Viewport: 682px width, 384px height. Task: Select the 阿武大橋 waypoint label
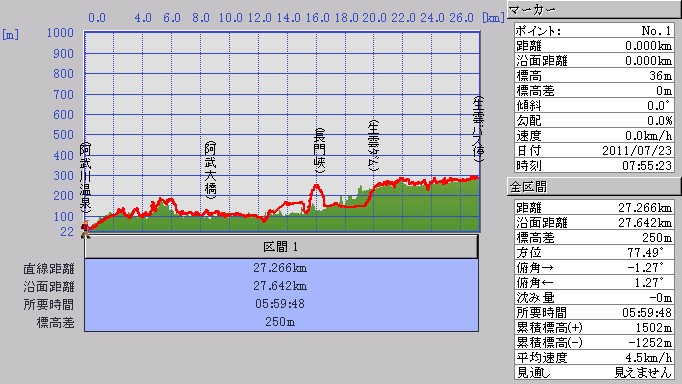(211, 170)
